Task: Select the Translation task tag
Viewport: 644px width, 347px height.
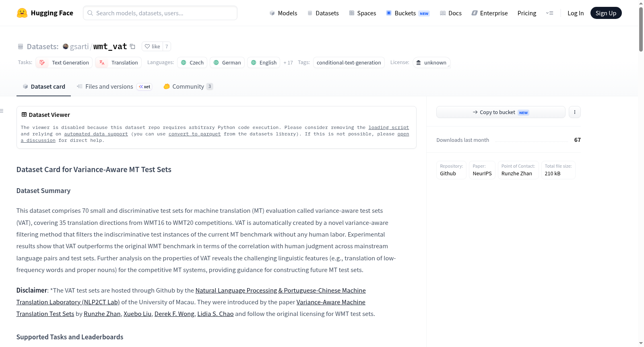Action: pyautogui.click(x=118, y=62)
